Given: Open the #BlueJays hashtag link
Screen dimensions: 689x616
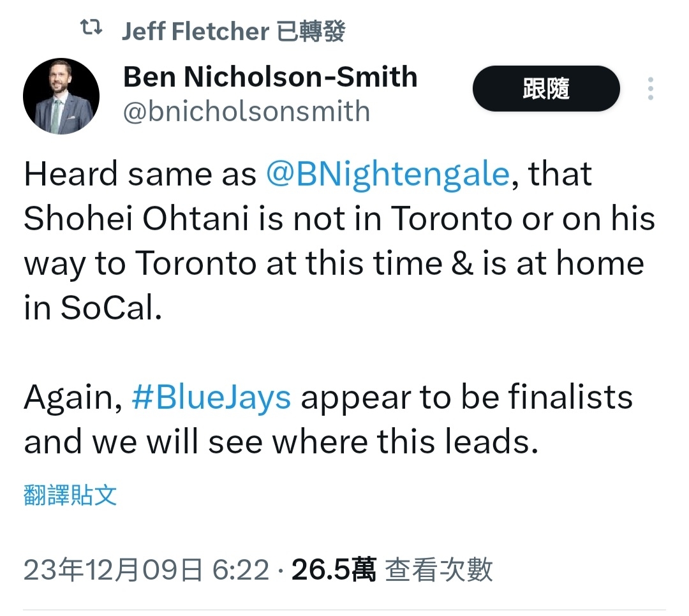Looking at the screenshot, I should [211, 398].
